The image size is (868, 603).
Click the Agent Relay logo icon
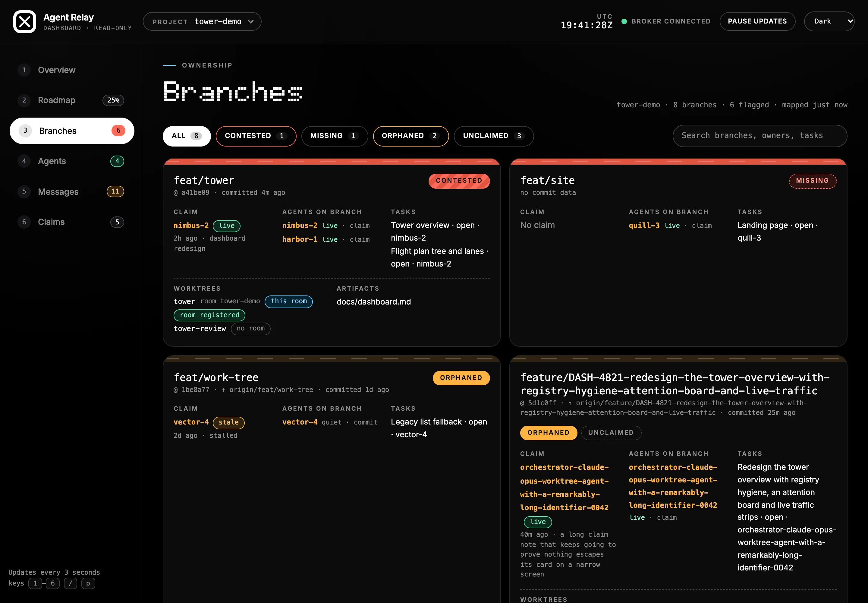[24, 21]
